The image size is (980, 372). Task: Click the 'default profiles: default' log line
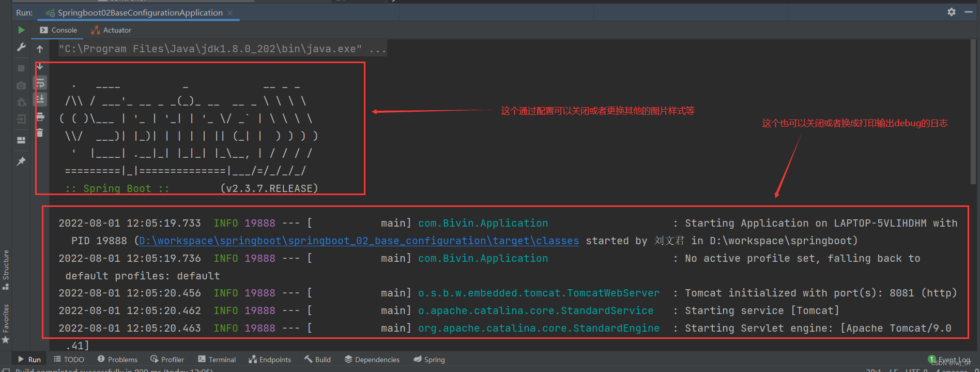pos(143,276)
